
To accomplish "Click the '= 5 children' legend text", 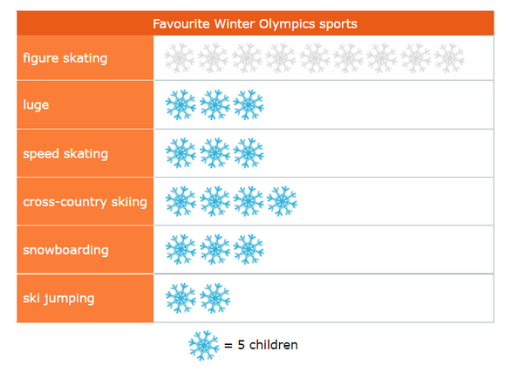I will (261, 345).
